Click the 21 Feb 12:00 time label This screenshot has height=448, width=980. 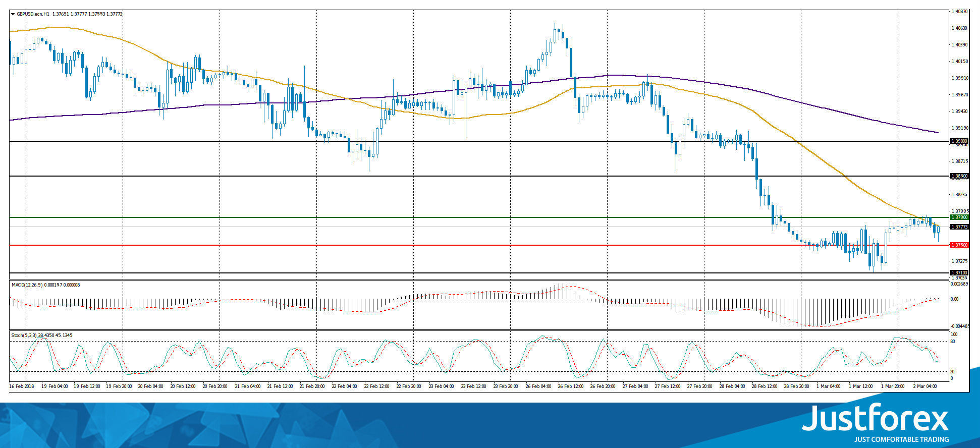click(x=281, y=386)
